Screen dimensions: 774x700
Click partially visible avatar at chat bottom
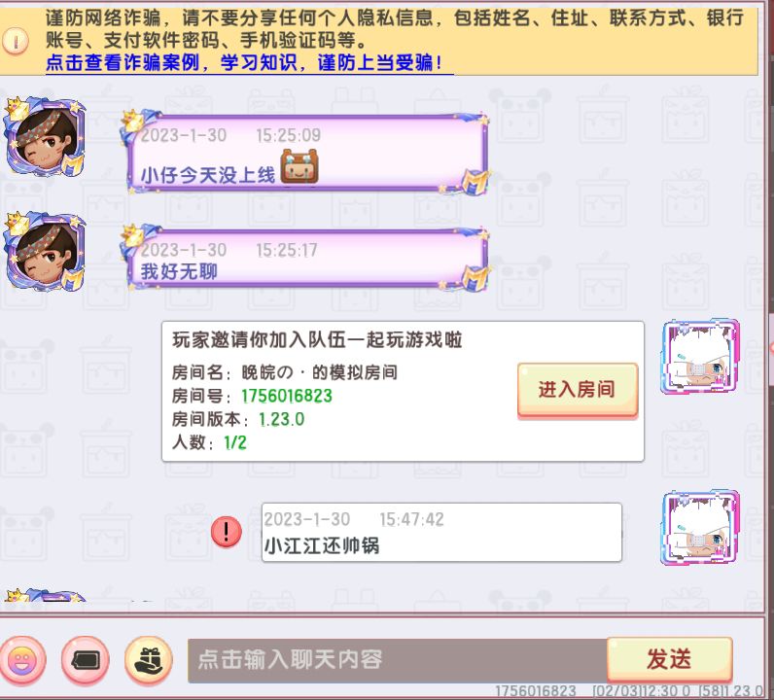(45, 595)
